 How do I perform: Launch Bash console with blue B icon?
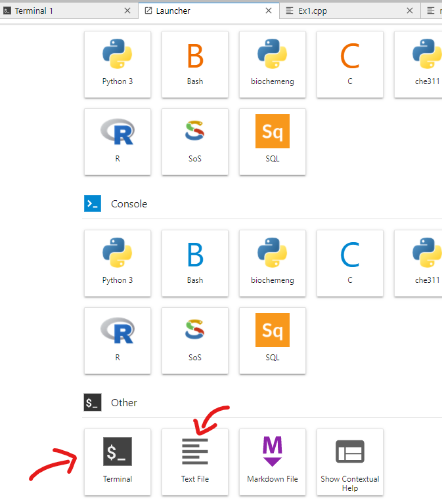[x=195, y=263]
